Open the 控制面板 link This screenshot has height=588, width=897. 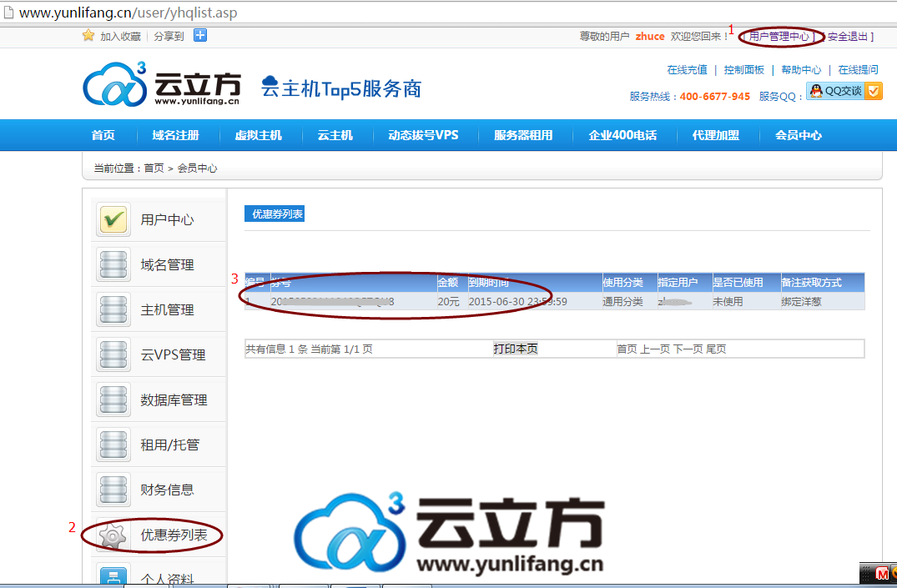click(x=744, y=70)
